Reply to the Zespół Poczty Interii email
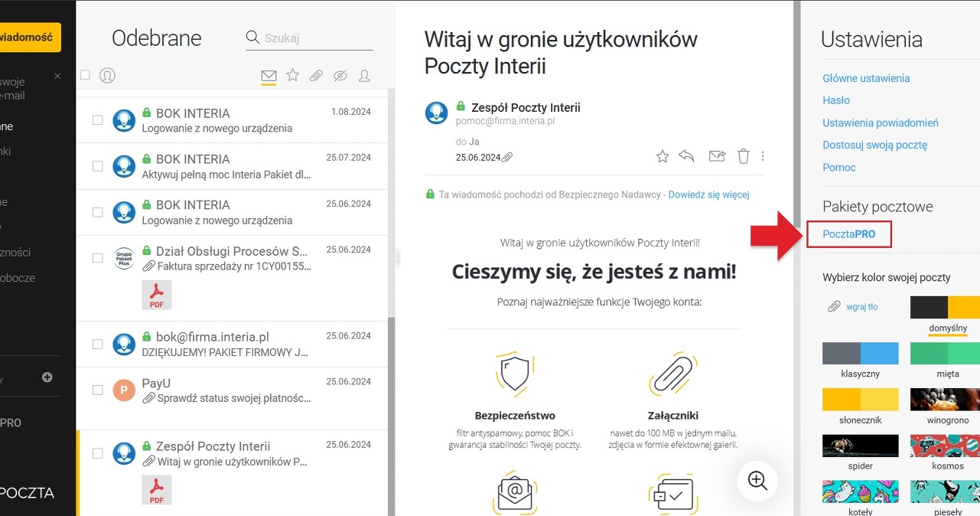The image size is (980, 516). coord(686,157)
